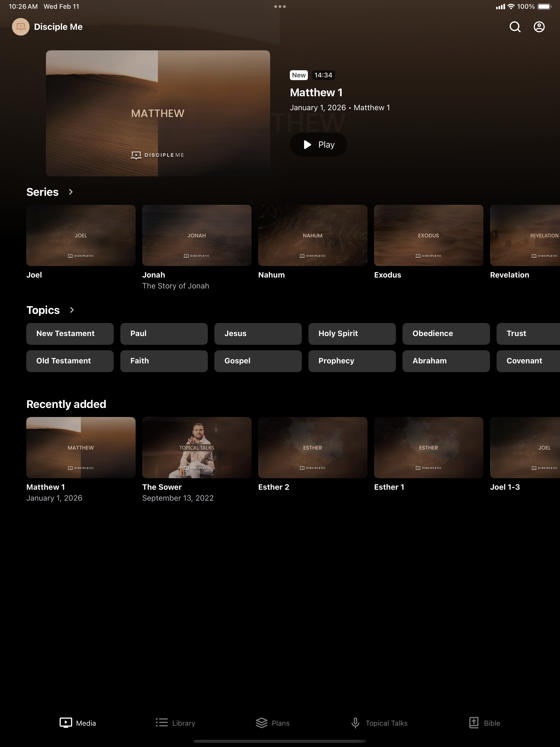Select the Trust topic
Image resolution: width=560 pixels, height=747 pixels.
click(528, 334)
